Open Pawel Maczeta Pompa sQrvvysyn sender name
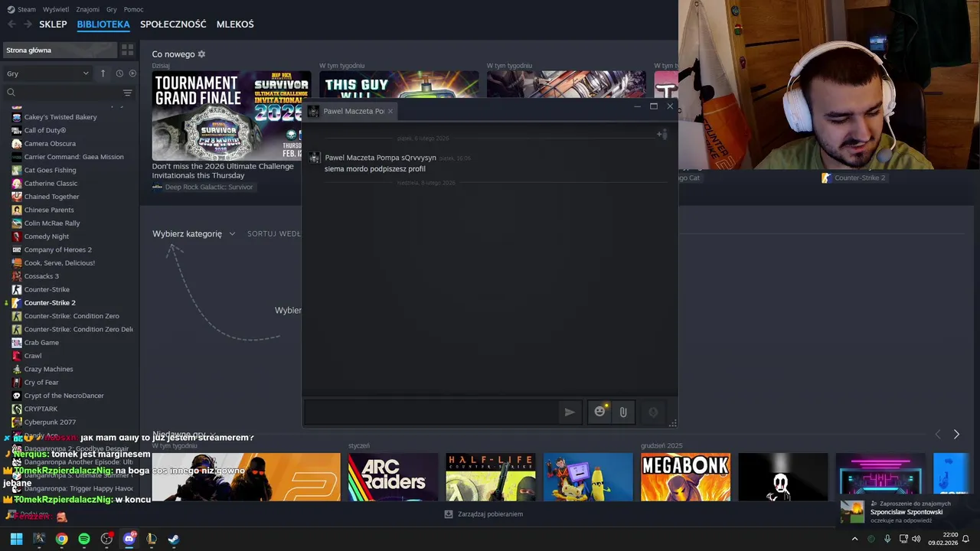This screenshot has height=551, width=980. (381, 158)
